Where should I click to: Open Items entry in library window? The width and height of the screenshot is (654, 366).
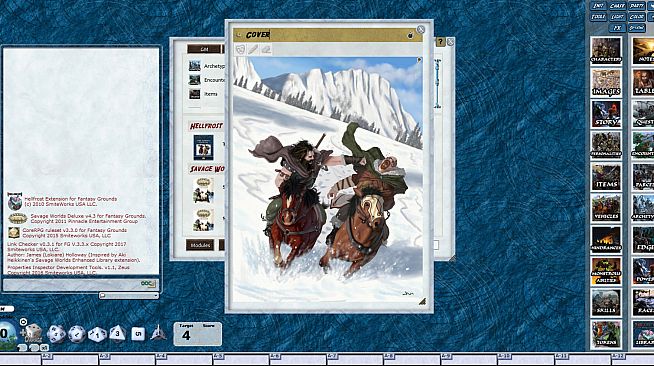[206, 94]
